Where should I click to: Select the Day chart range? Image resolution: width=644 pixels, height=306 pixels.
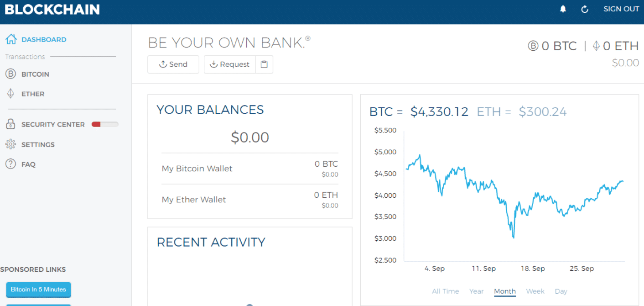point(561,291)
